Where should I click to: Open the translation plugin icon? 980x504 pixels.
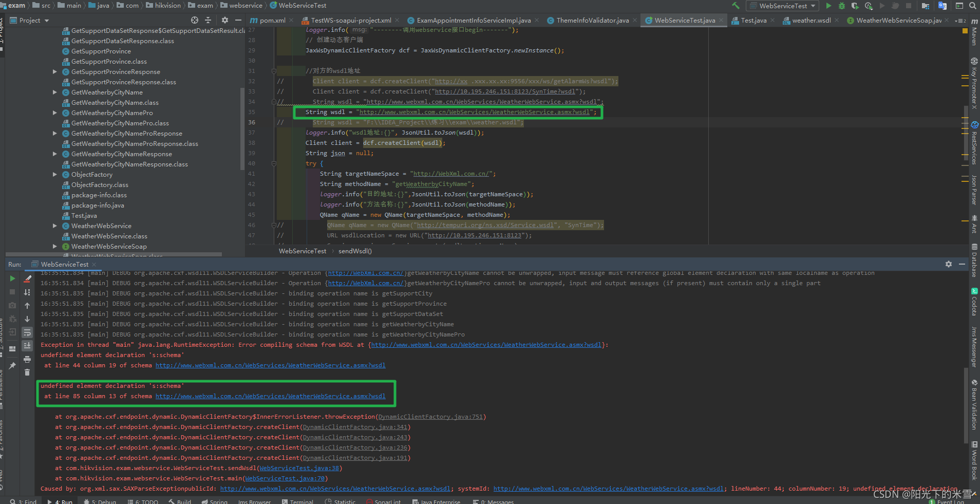[943, 6]
